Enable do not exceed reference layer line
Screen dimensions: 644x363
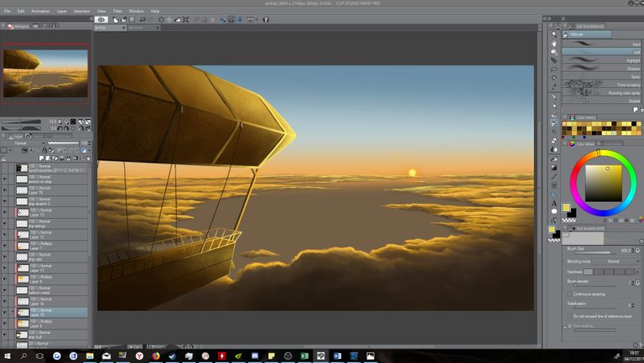[x=569, y=315]
